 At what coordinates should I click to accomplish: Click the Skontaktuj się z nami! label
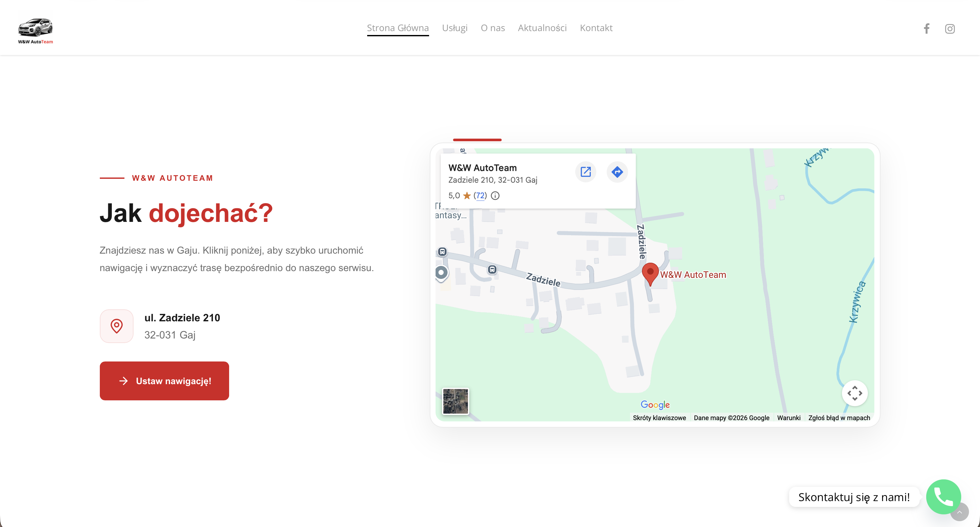point(854,497)
